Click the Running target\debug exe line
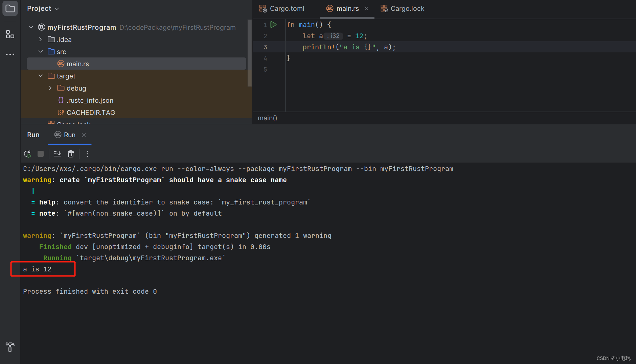 (x=134, y=258)
